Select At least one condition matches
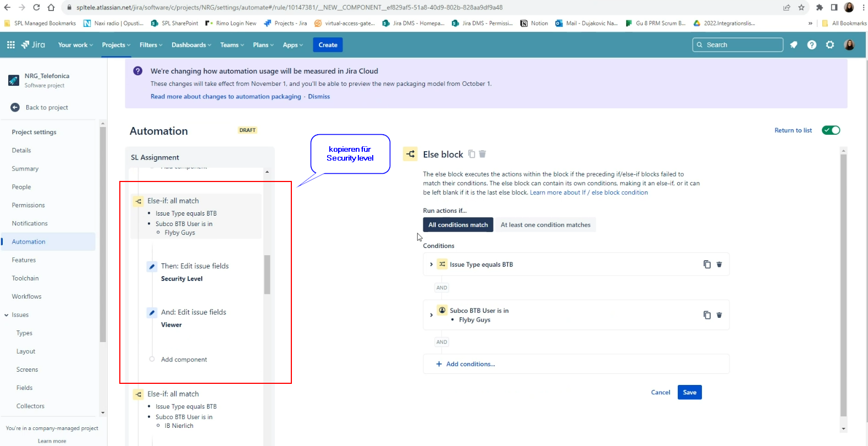868x446 pixels. (x=545, y=225)
